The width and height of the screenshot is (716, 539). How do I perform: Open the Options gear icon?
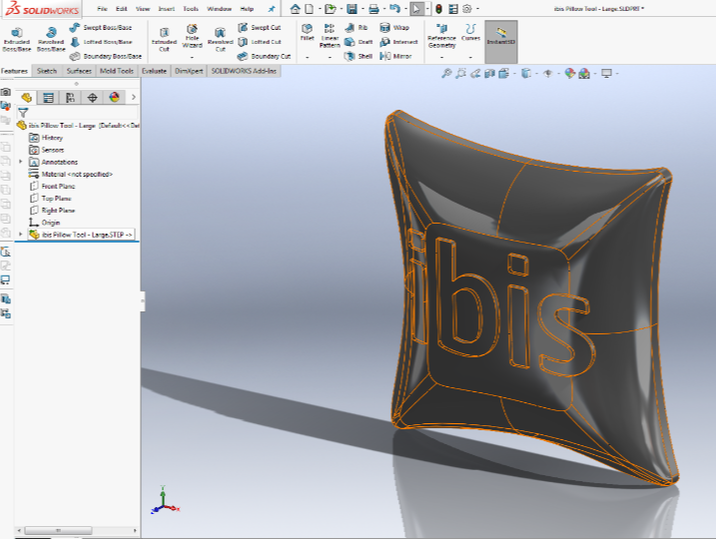[x=467, y=9]
